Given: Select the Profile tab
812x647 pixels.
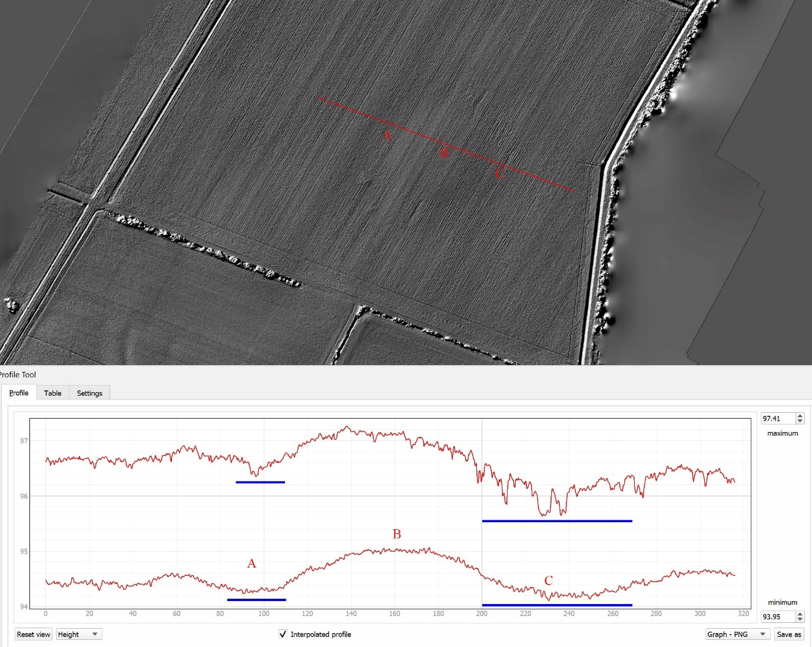Looking at the screenshot, I should click(19, 393).
